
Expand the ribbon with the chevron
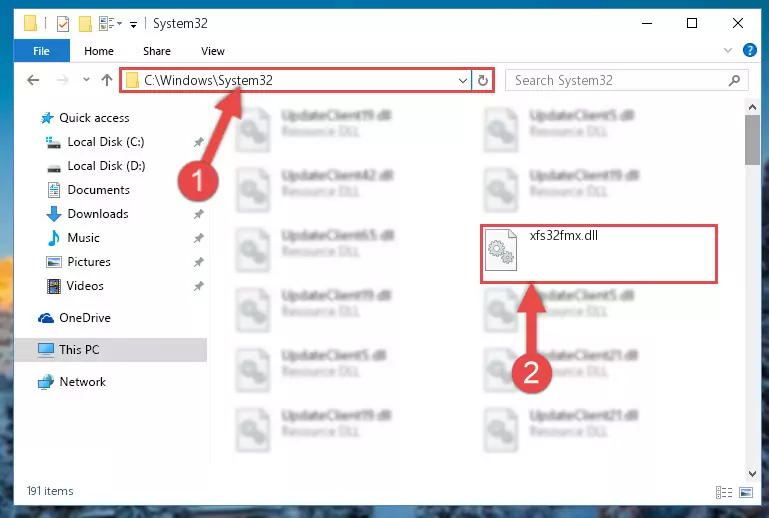(x=728, y=51)
